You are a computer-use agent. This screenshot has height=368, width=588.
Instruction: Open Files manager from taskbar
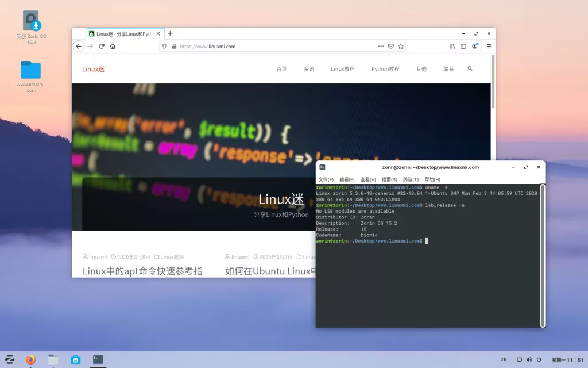click(53, 359)
